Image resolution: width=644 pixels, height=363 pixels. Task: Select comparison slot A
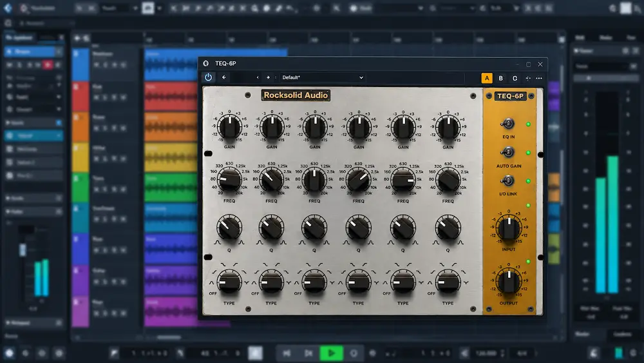click(487, 78)
